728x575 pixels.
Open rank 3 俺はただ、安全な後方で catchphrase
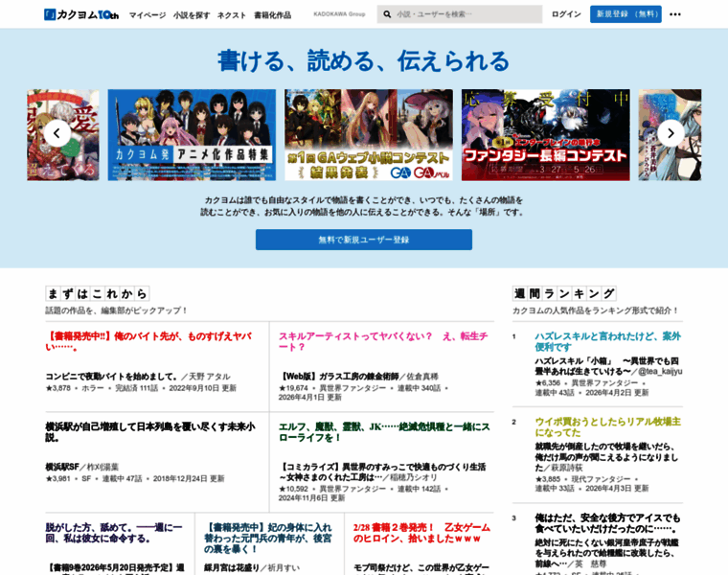coord(607,523)
